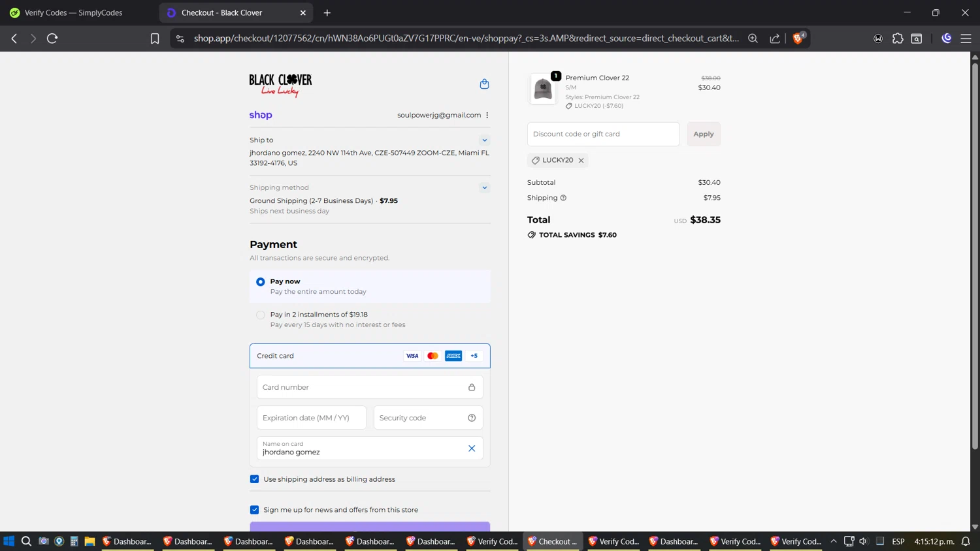The image size is (980, 551).
Task: Reload the checkout page
Action: 52,39
